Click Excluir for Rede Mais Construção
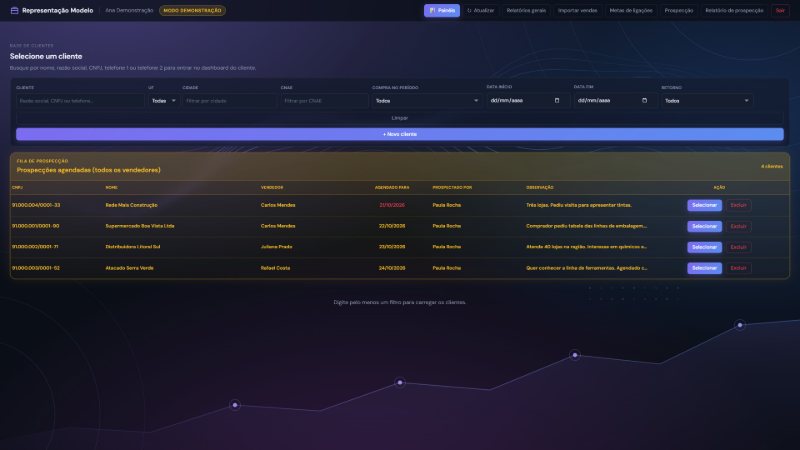Viewport: 800px width, 450px height. (x=738, y=205)
